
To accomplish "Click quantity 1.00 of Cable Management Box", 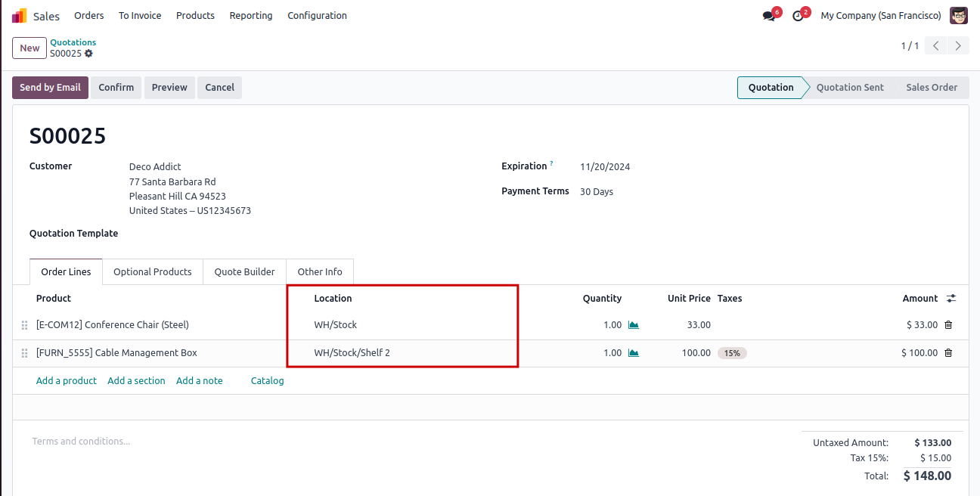I will [612, 353].
